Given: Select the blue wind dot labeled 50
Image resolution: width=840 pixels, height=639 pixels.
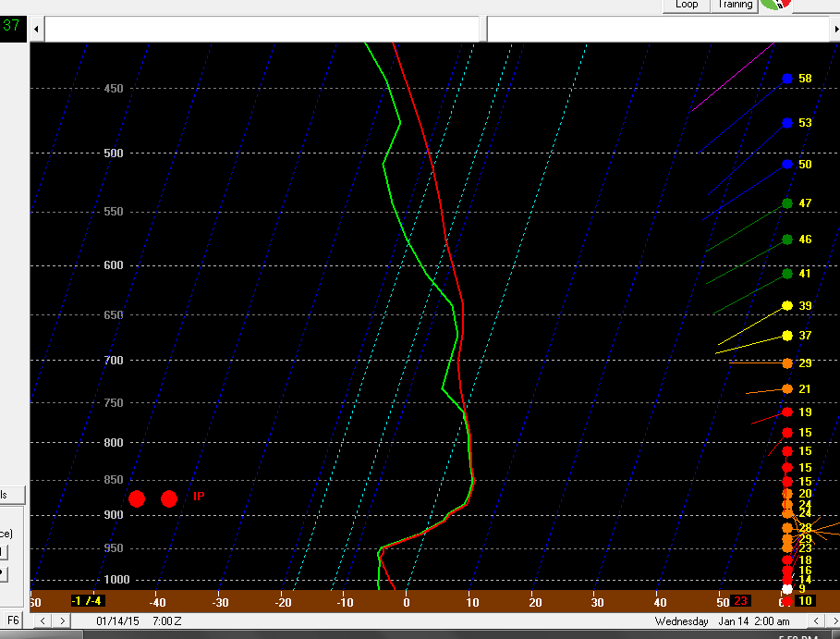Looking at the screenshot, I should 787,164.
